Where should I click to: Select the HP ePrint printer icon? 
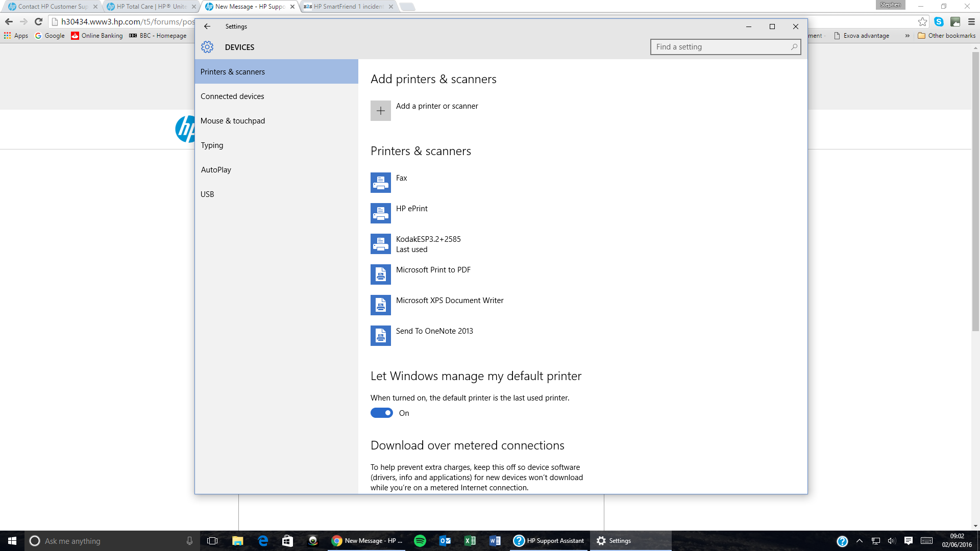[x=381, y=213]
